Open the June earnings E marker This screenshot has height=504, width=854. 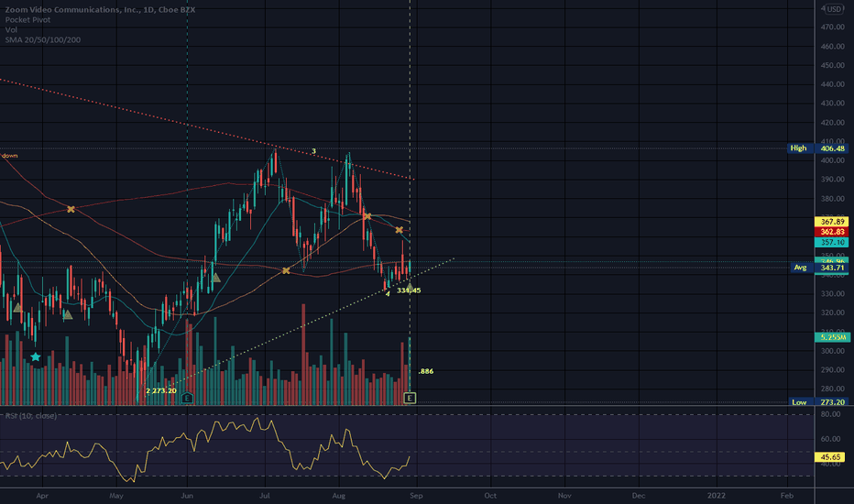pos(187,398)
